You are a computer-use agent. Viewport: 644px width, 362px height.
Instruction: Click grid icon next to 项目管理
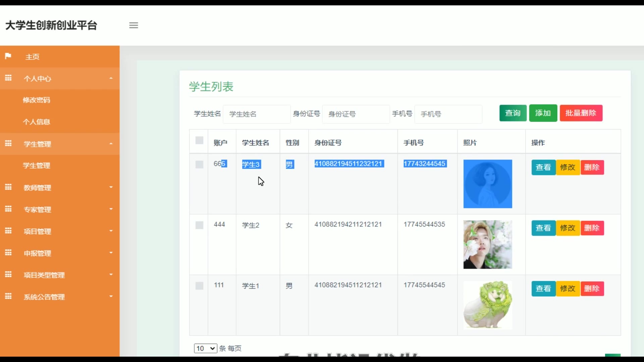point(8,231)
